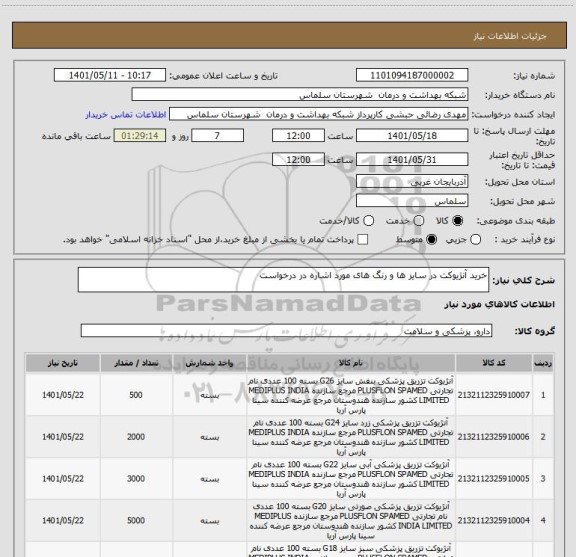Click the response deadline time field next to 1401/05/18
Viewport: 576px width, 557px height.
(298, 136)
